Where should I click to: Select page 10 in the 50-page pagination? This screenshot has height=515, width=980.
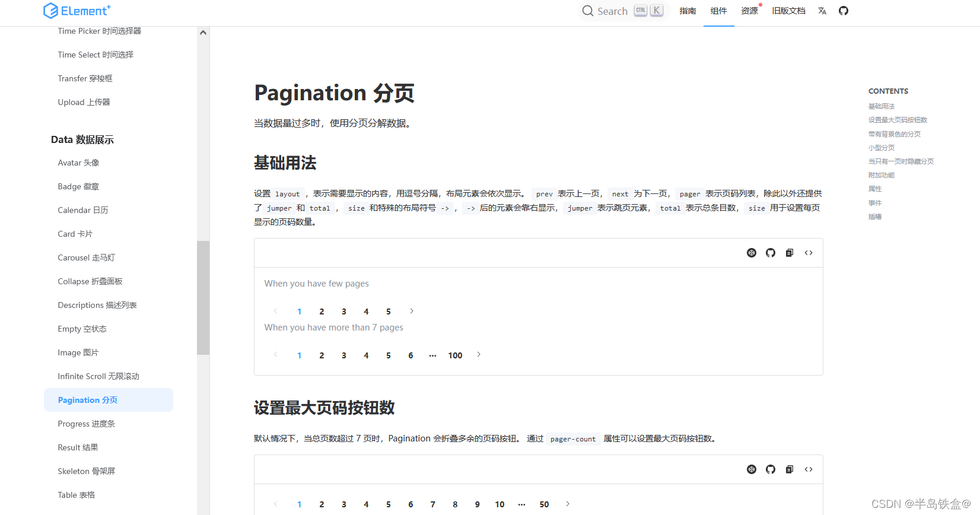499,504
